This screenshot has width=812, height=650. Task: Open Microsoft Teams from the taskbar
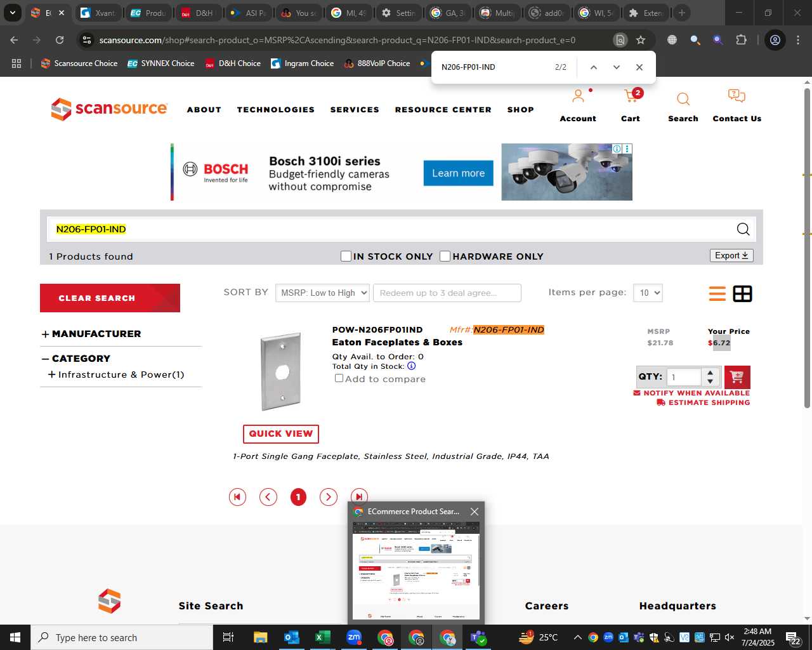click(478, 637)
